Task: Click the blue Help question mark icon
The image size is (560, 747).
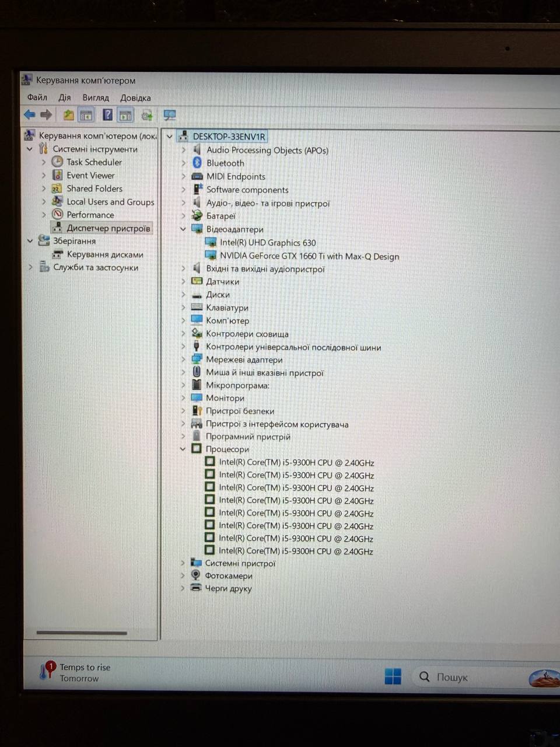Action: pos(108,115)
